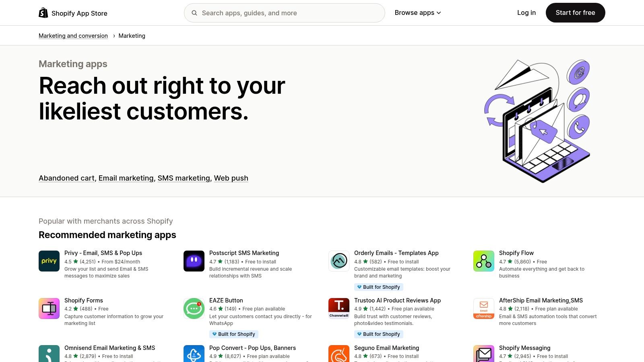
Task: Open the Shopify Flow app icon
Action: coord(483,261)
